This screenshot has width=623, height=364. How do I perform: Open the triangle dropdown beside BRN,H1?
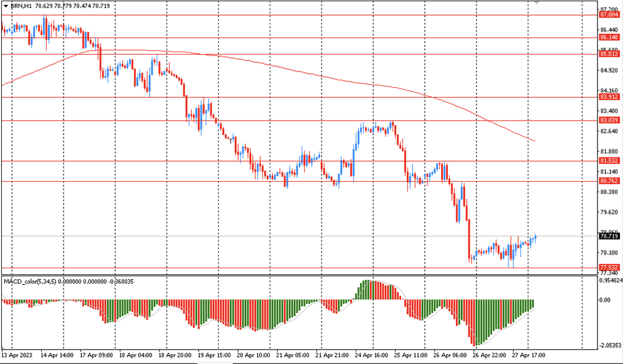[x=6, y=6]
